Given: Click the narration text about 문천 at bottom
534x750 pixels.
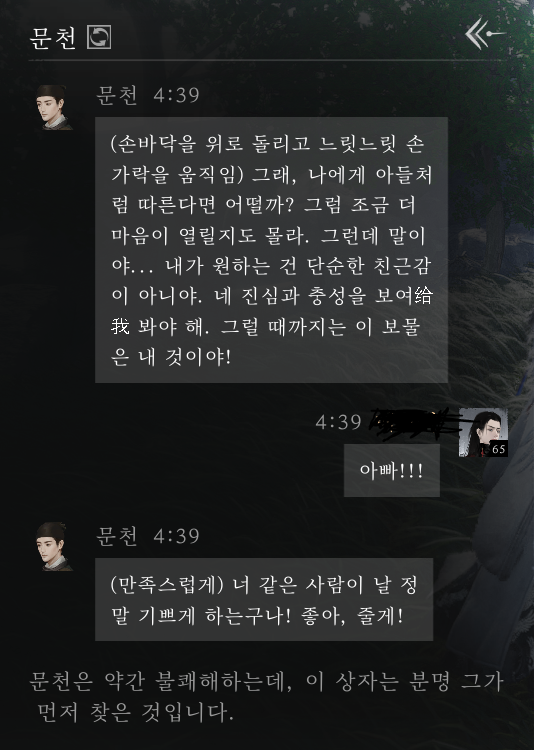Looking at the screenshot, I should [x=266, y=696].
